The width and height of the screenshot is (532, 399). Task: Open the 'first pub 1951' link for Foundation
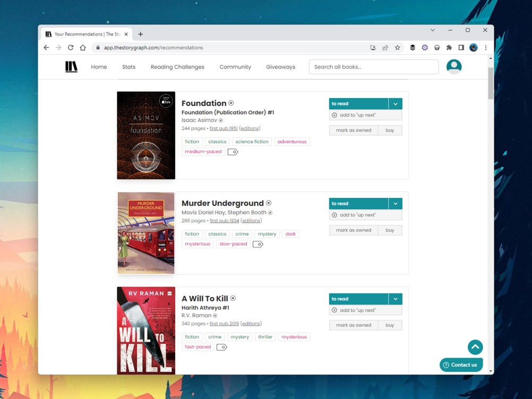(x=223, y=128)
